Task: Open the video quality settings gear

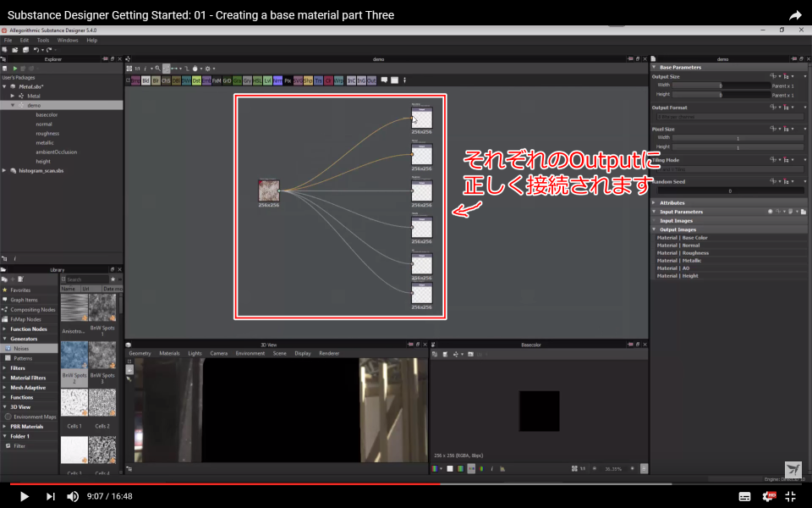Action: point(769,497)
